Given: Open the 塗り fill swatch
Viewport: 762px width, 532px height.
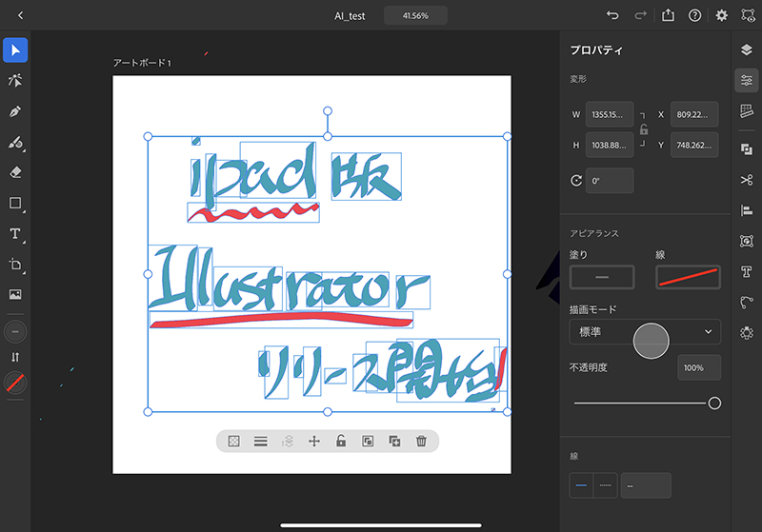Looking at the screenshot, I should [602, 277].
